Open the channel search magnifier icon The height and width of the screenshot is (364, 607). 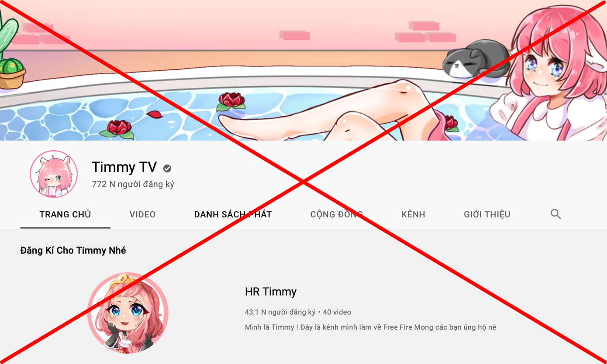(x=555, y=214)
